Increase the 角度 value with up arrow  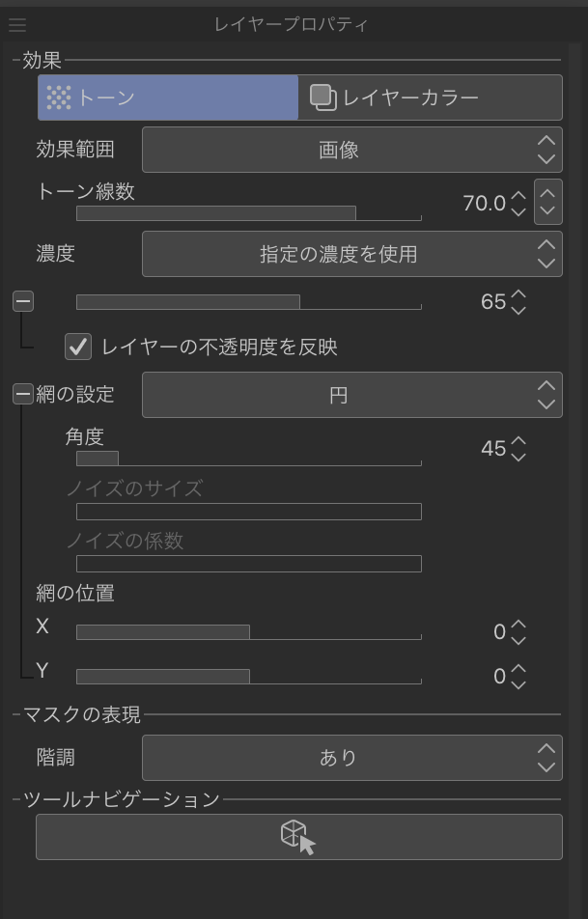(x=518, y=441)
